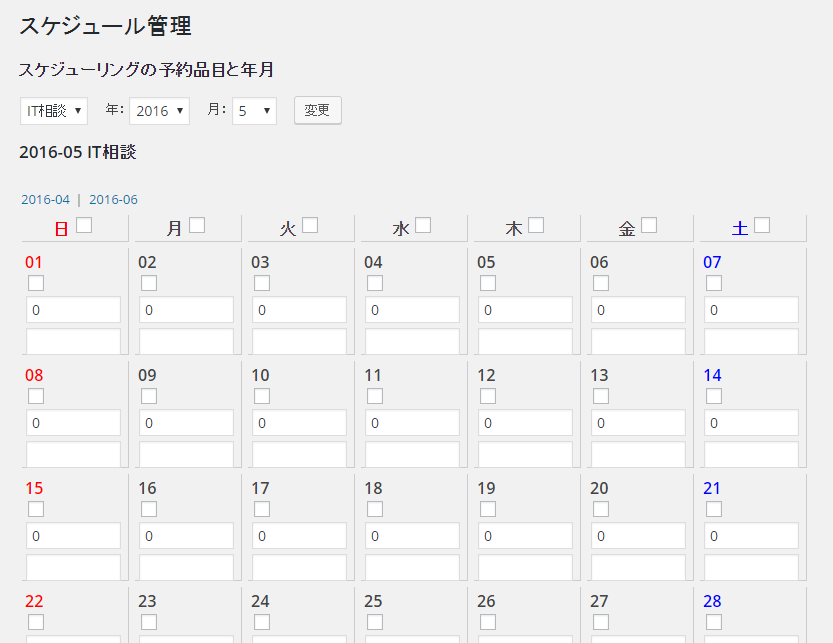The height and width of the screenshot is (643, 833).
Task: Select the checkbox for day 19
Action: click(x=488, y=509)
